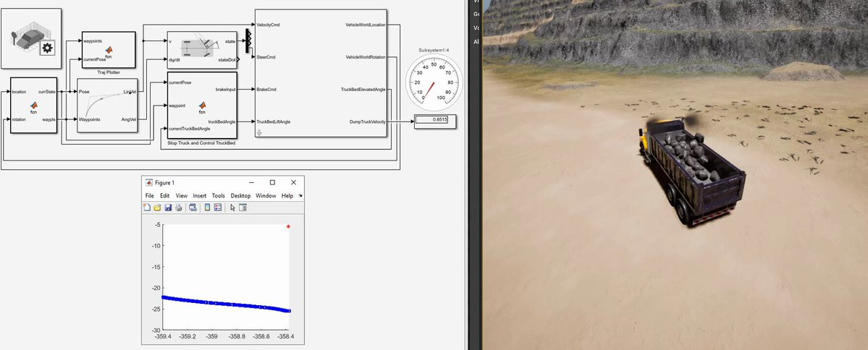The image size is (868, 350).
Task: Select the bicycle kinematic model block
Action: (x=202, y=50)
